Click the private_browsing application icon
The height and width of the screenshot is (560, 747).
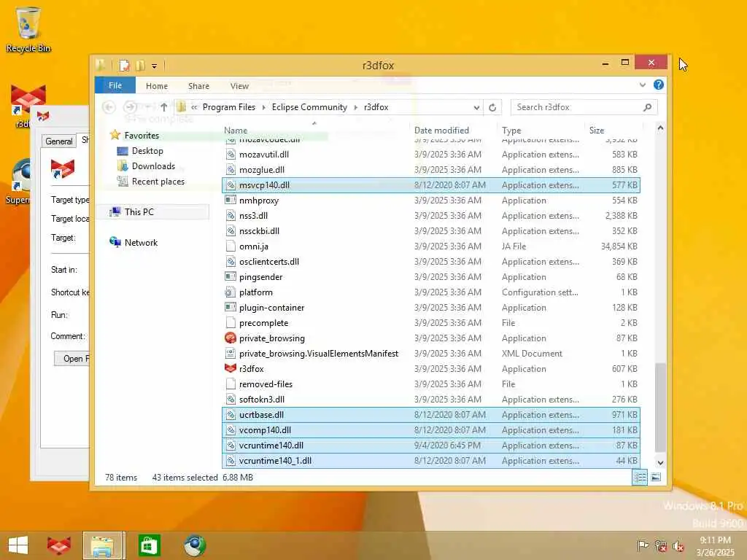coord(230,338)
